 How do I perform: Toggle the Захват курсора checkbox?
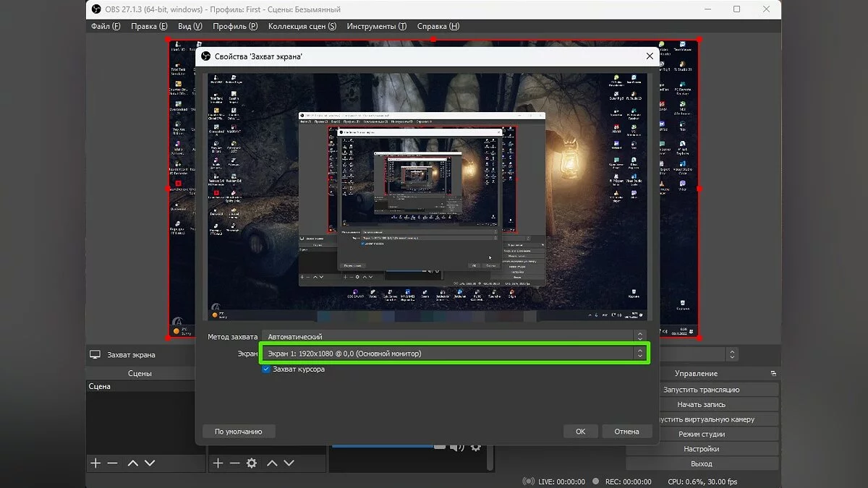pyautogui.click(x=266, y=369)
